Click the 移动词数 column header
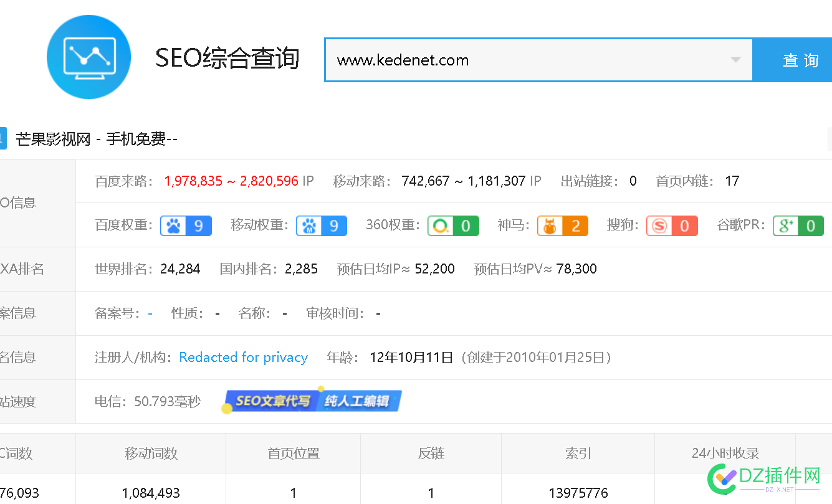This screenshot has width=832, height=504. [151, 454]
